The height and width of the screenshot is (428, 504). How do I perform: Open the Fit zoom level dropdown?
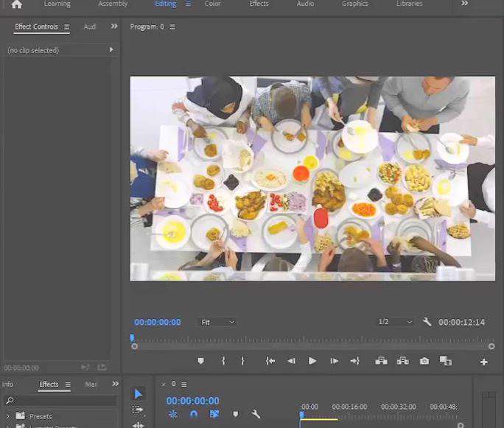pos(217,322)
